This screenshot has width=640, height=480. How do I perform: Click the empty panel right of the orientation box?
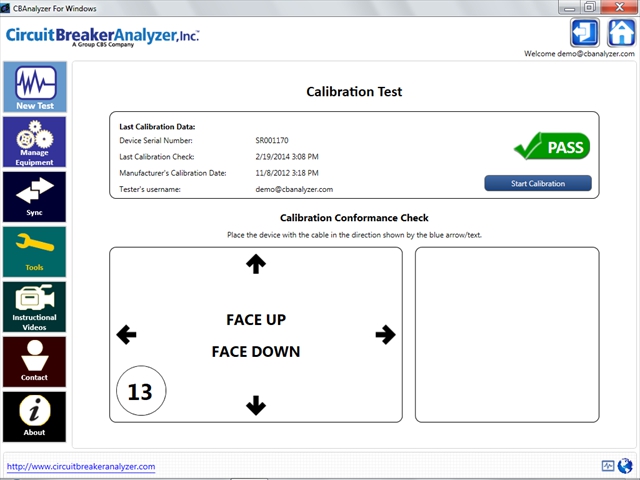pyautogui.click(x=507, y=335)
